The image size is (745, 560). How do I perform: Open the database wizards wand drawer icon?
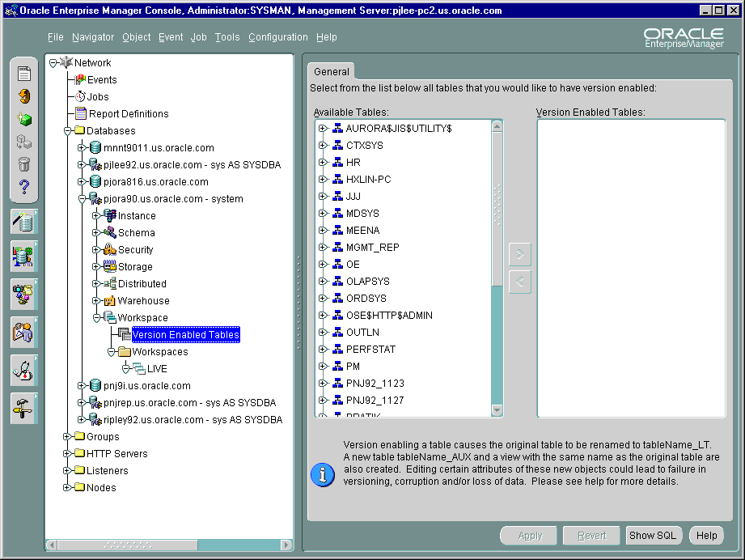(24, 221)
